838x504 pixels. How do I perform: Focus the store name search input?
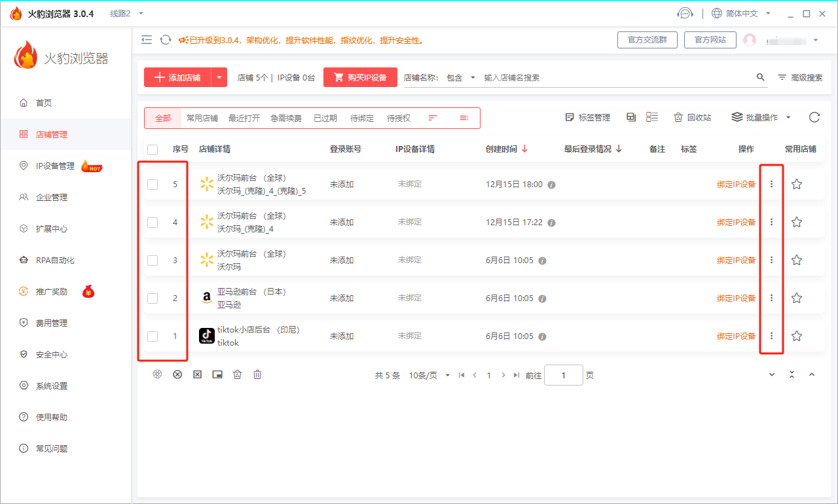point(615,77)
